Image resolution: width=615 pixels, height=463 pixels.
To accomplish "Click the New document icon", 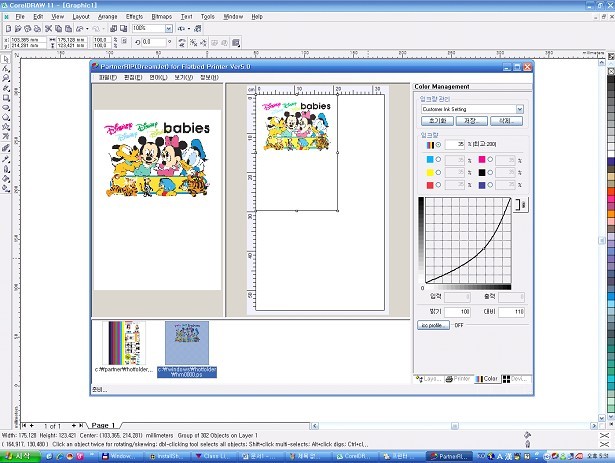I will 8,29.
